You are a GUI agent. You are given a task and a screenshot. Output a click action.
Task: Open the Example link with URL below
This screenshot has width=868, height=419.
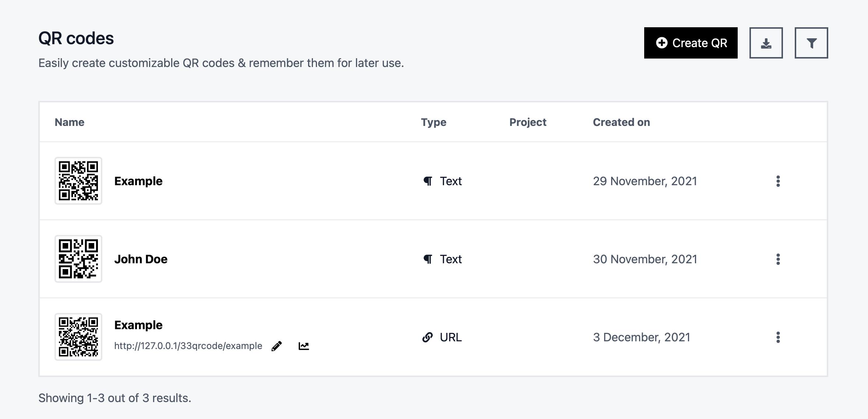(x=138, y=325)
